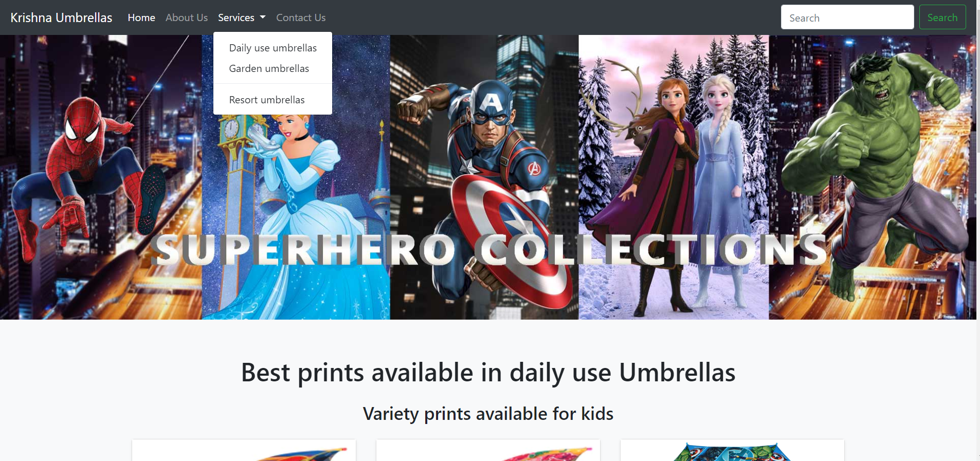Click the green Search button

pos(942,17)
